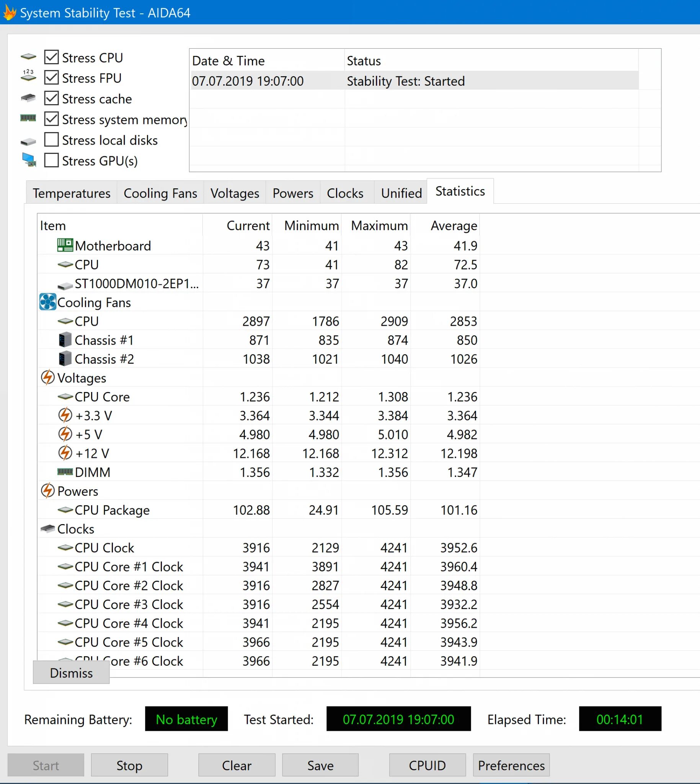Click the Clocks group chip icon
Viewport: 700px width, 784px height.
(x=48, y=529)
